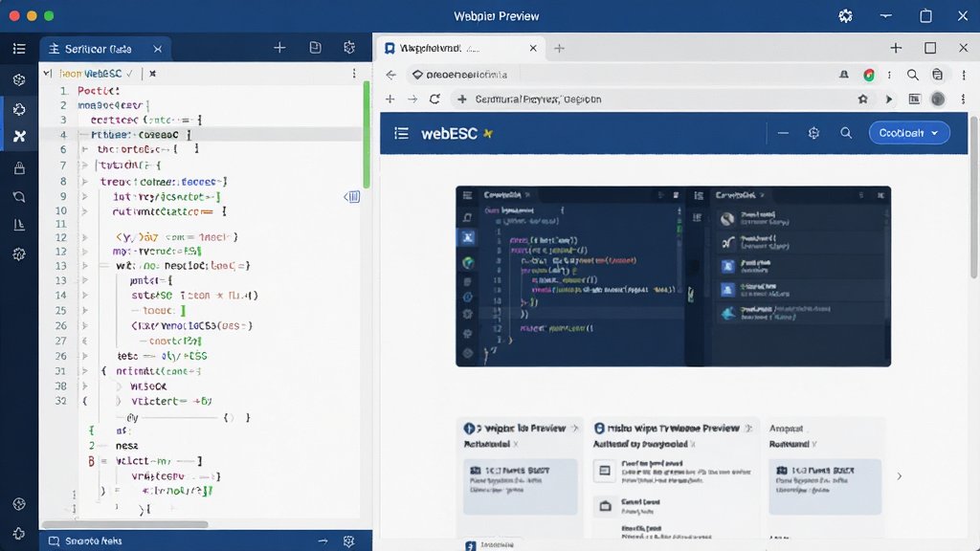Select the crossed tools icon in the sidebar
The height and width of the screenshot is (551, 980).
(19, 136)
